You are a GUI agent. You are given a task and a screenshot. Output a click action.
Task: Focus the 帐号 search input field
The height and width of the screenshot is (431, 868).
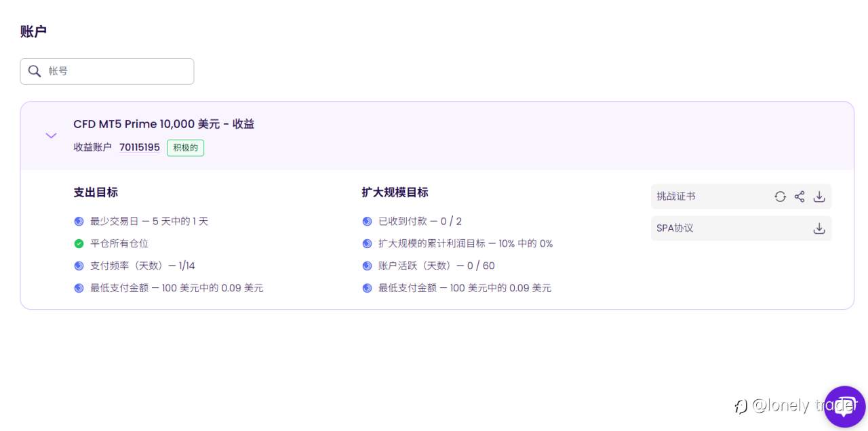[x=107, y=71]
